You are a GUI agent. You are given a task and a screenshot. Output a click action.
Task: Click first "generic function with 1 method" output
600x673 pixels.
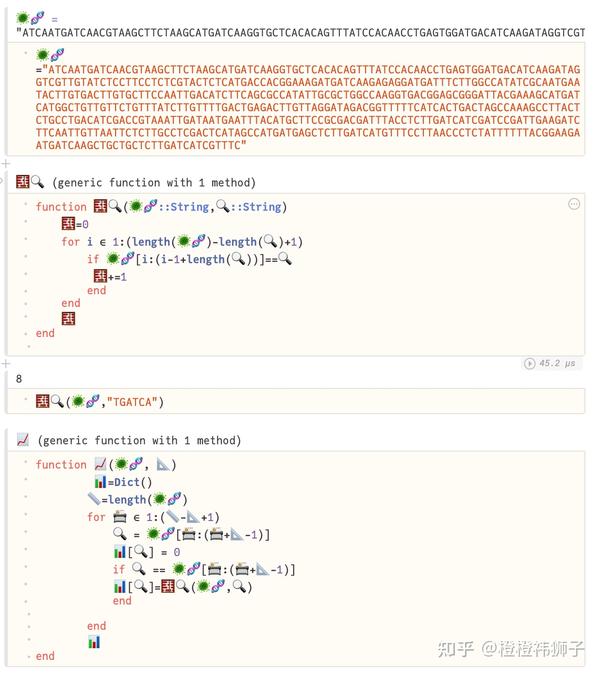tap(153, 182)
